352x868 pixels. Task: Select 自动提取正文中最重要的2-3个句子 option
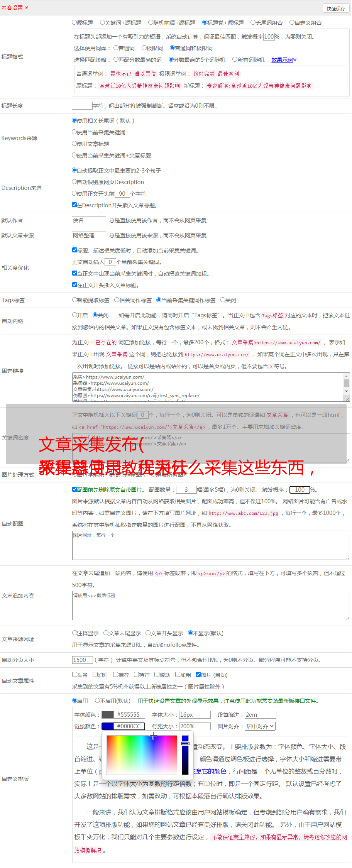(x=74, y=170)
